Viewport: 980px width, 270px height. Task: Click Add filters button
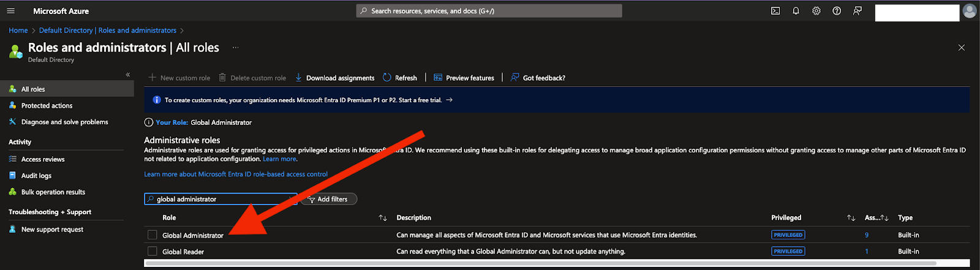pyautogui.click(x=329, y=199)
